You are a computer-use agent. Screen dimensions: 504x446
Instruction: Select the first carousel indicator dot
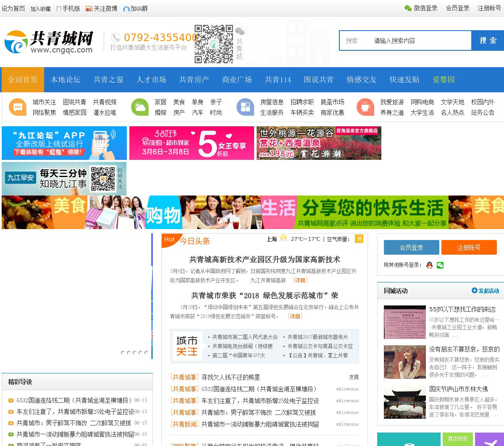tap(123, 353)
